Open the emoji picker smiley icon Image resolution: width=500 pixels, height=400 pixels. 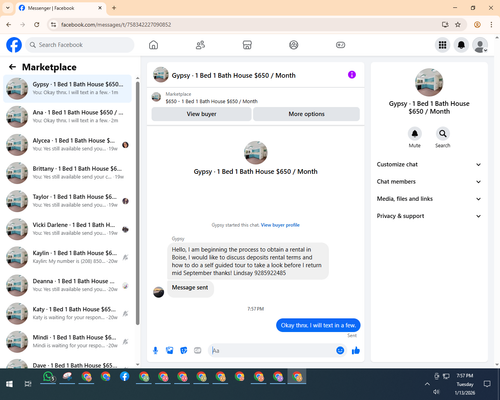coord(340,350)
